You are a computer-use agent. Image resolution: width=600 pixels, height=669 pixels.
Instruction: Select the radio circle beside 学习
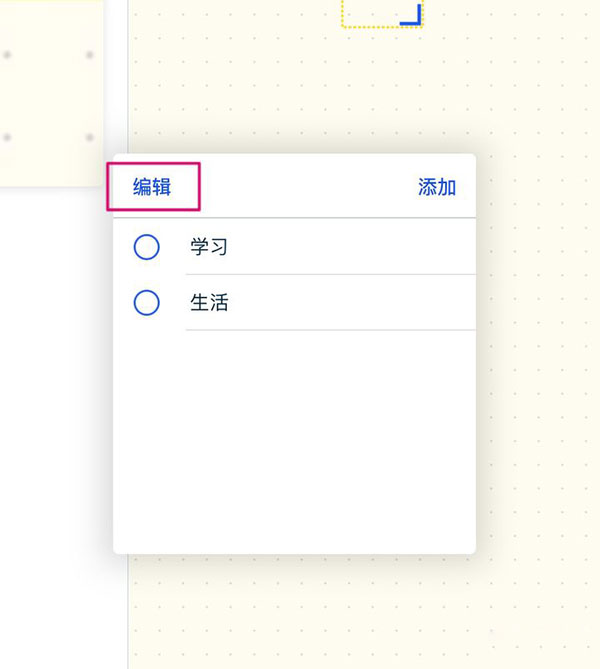146,246
